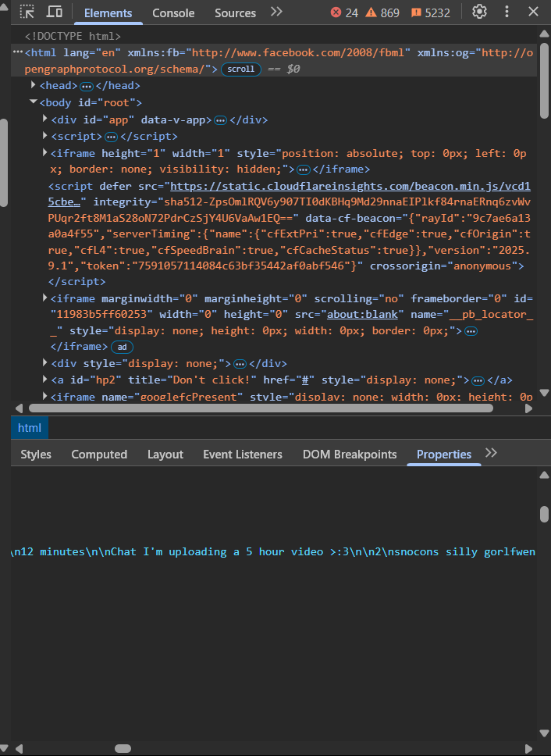Viewport: 551px width, 756px height.
Task: Click the crossorigin anonymous attribute
Action: click(x=443, y=266)
